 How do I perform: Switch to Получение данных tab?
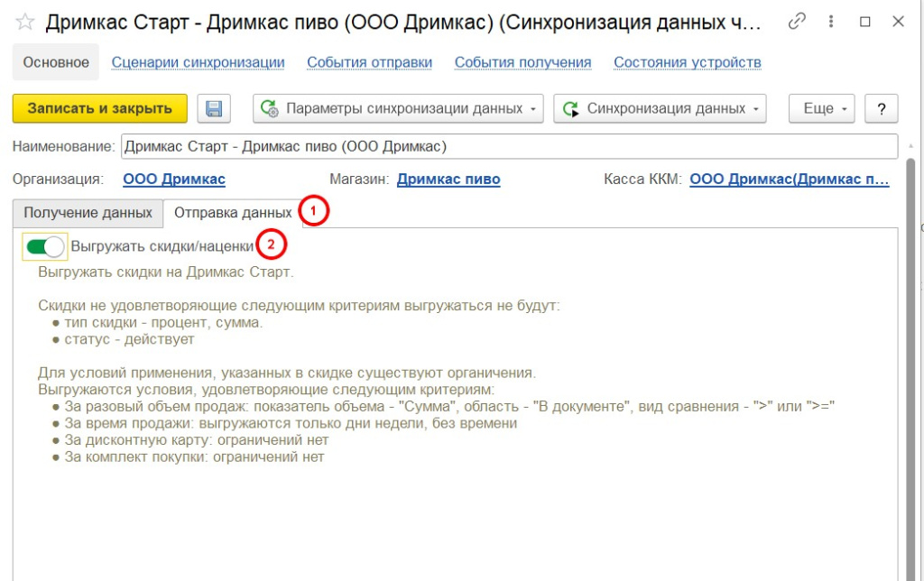pyautogui.click(x=88, y=213)
